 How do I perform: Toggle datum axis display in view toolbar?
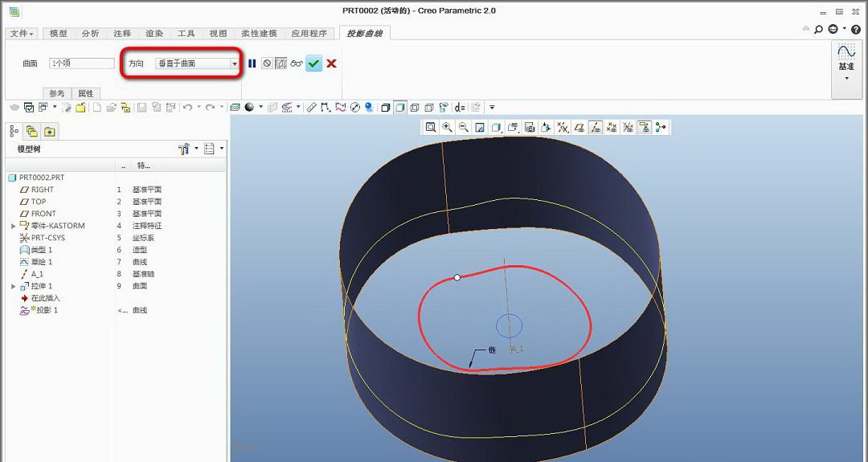pyautogui.click(x=596, y=127)
